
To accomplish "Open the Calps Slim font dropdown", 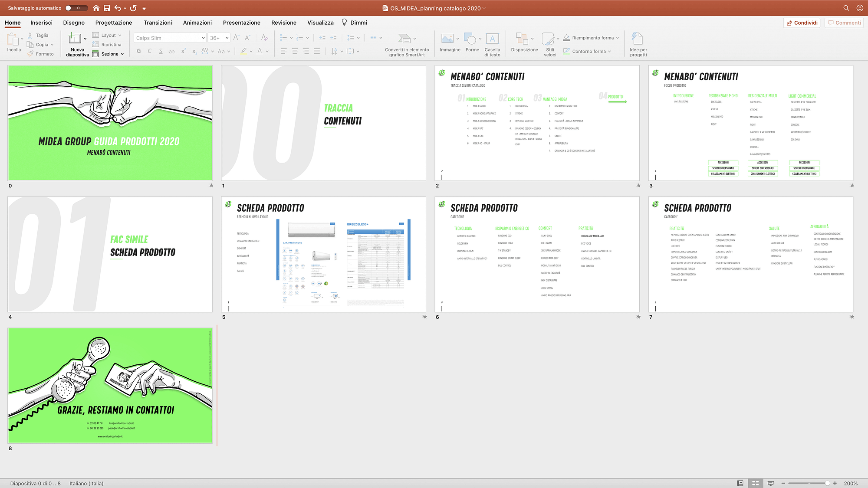I will (203, 38).
